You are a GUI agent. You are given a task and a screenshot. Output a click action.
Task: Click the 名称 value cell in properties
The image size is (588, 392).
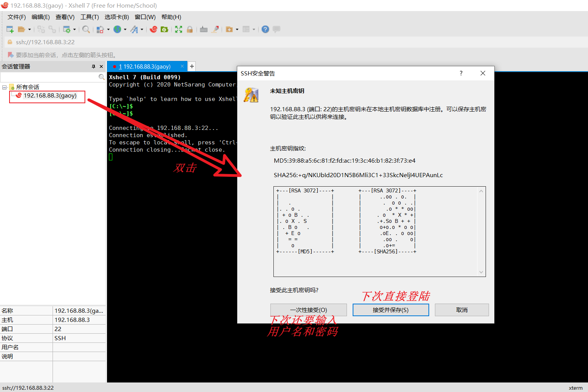pyautogui.click(x=79, y=311)
